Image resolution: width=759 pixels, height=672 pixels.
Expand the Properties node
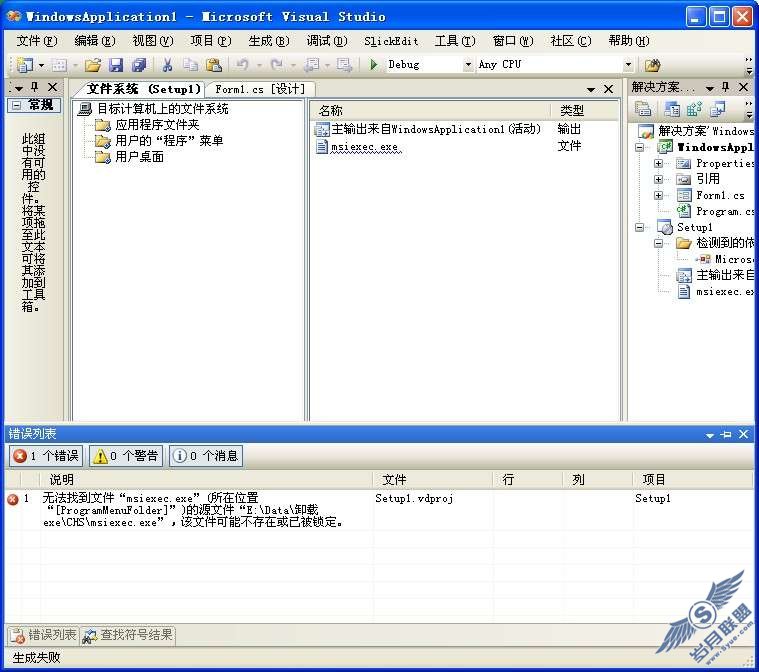pos(658,164)
